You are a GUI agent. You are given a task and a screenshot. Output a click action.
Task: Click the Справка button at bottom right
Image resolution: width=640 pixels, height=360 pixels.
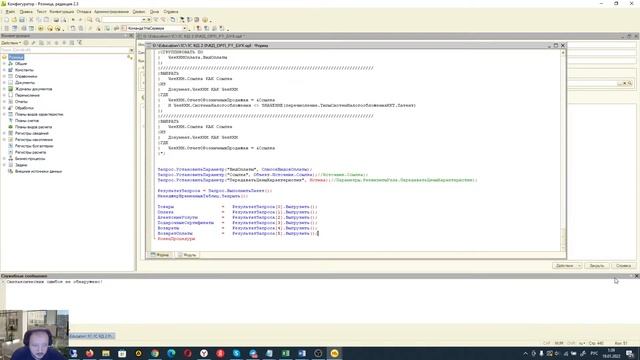tap(623, 266)
